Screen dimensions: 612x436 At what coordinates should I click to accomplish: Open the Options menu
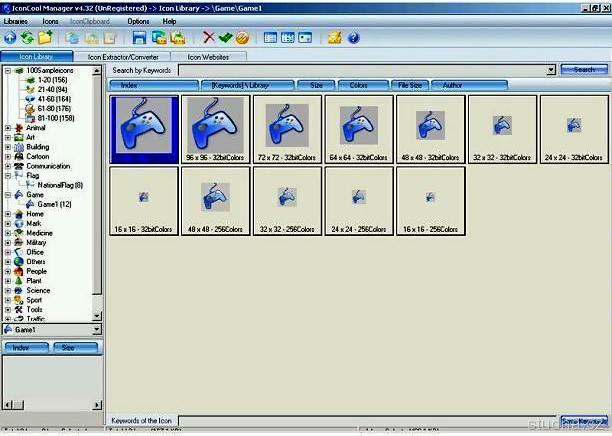(138, 21)
